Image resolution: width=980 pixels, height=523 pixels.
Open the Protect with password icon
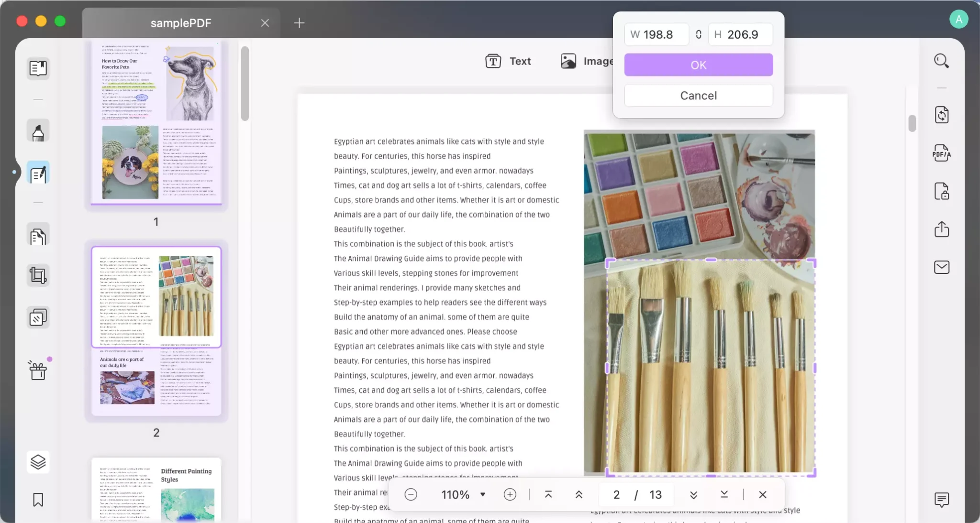(941, 191)
